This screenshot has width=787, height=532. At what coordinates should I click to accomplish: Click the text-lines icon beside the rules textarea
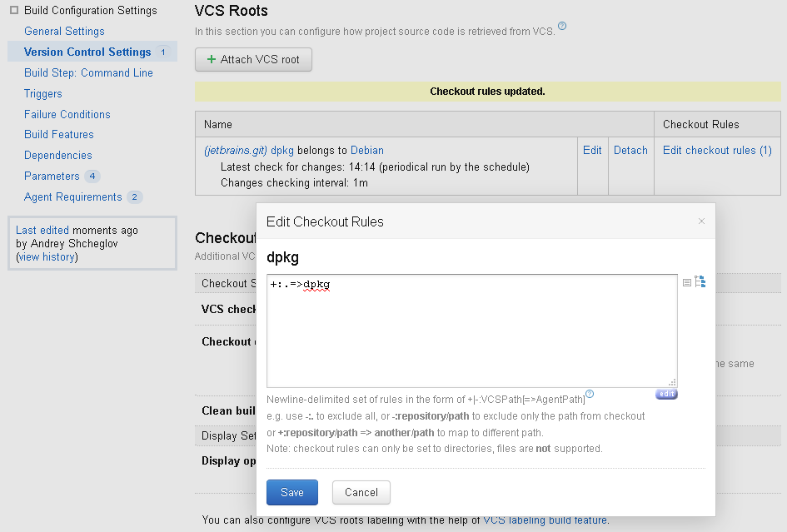pyautogui.click(x=687, y=282)
